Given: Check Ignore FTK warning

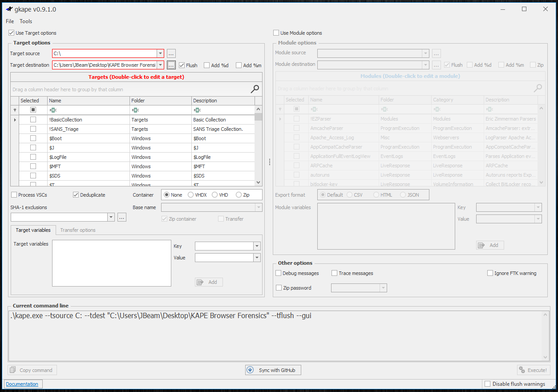Looking at the screenshot, I should 490,273.
